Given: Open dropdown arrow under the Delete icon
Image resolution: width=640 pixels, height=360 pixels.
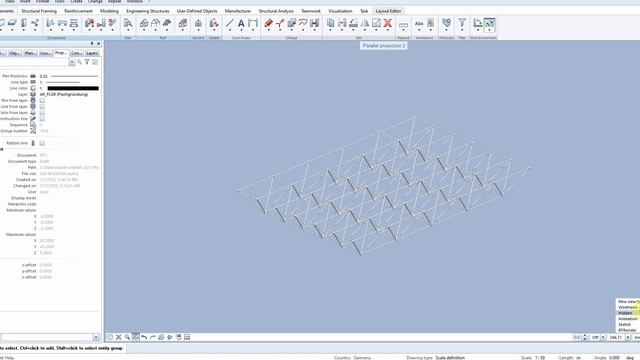Looking at the screenshot, I should [388, 31].
